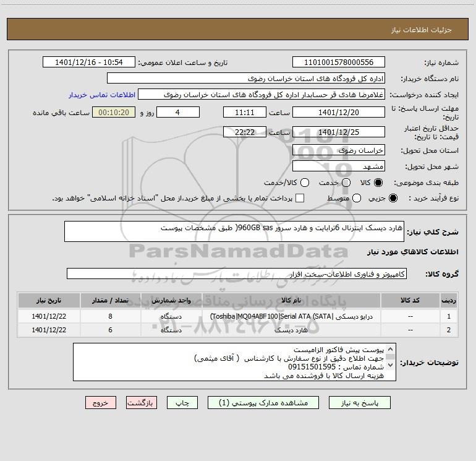
Task: Click the ردیف column header
Action: pos(449,300)
